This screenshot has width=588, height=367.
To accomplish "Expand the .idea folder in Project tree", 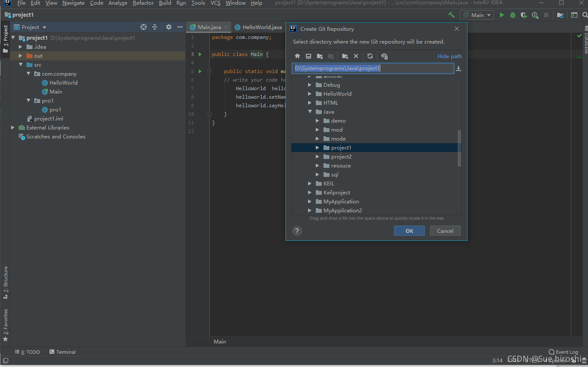I will [x=21, y=47].
